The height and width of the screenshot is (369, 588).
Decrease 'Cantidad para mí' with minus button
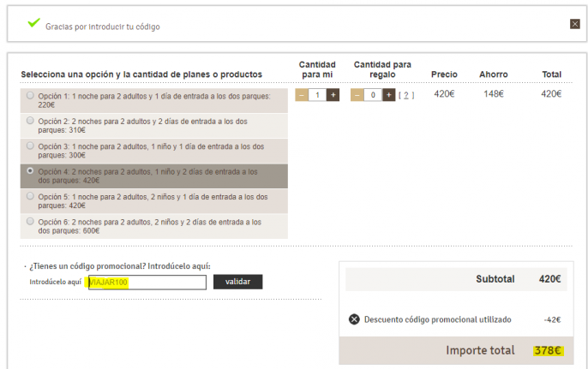pyautogui.click(x=301, y=95)
